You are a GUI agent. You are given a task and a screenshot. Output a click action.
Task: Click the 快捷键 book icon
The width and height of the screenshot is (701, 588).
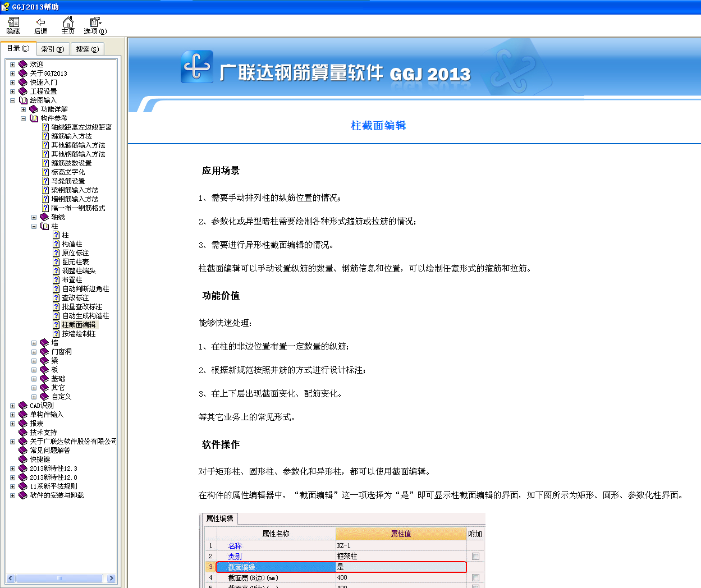23,460
